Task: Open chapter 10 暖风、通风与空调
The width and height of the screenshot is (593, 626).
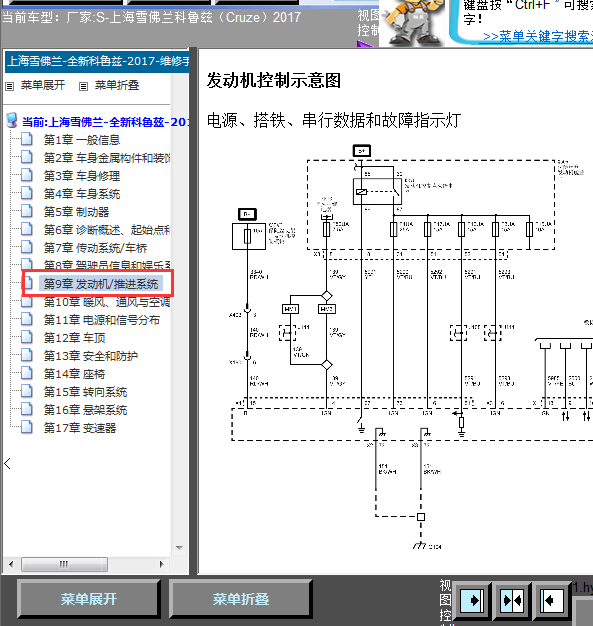Action: point(107,302)
